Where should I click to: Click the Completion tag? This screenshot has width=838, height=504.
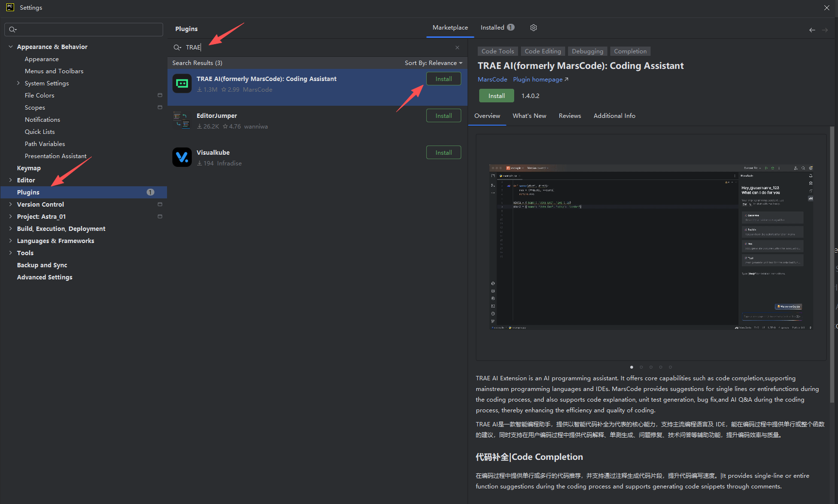pos(630,51)
